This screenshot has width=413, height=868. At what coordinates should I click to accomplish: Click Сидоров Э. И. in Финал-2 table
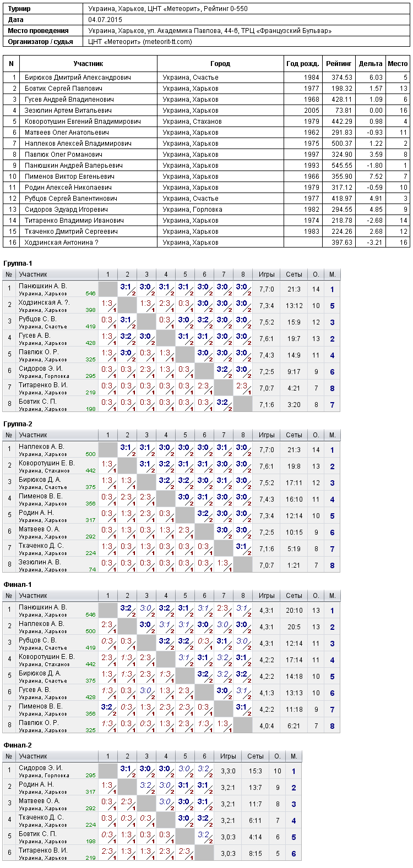pyautogui.click(x=41, y=768)
